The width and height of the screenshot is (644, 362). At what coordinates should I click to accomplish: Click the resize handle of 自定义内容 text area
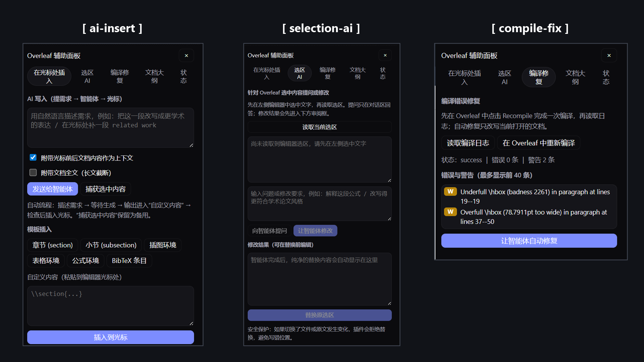[x=191, y=323]
